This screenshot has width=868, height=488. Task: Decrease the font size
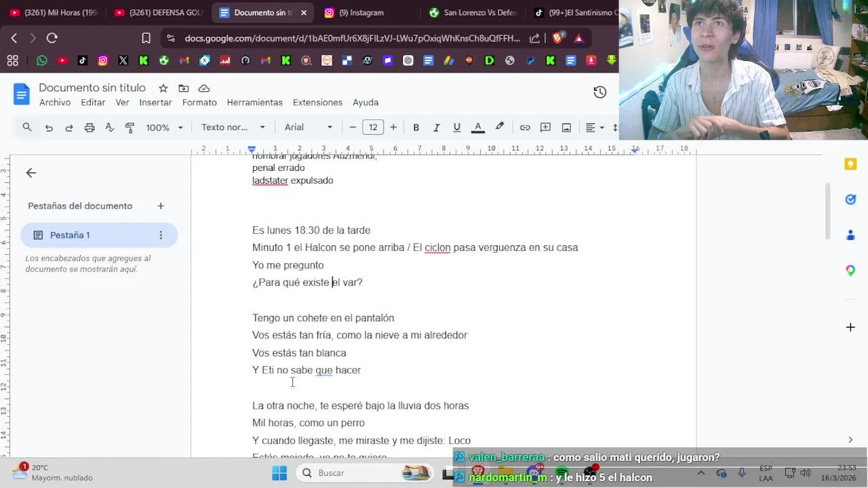[353, 127]
